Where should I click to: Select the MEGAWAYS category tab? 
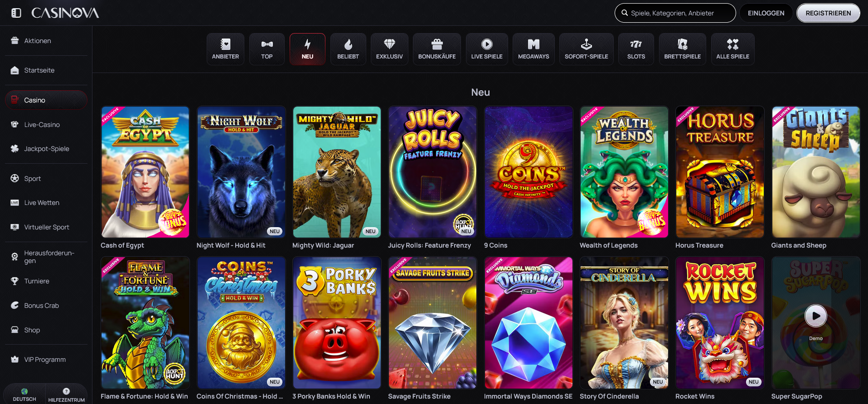point(533,49)
